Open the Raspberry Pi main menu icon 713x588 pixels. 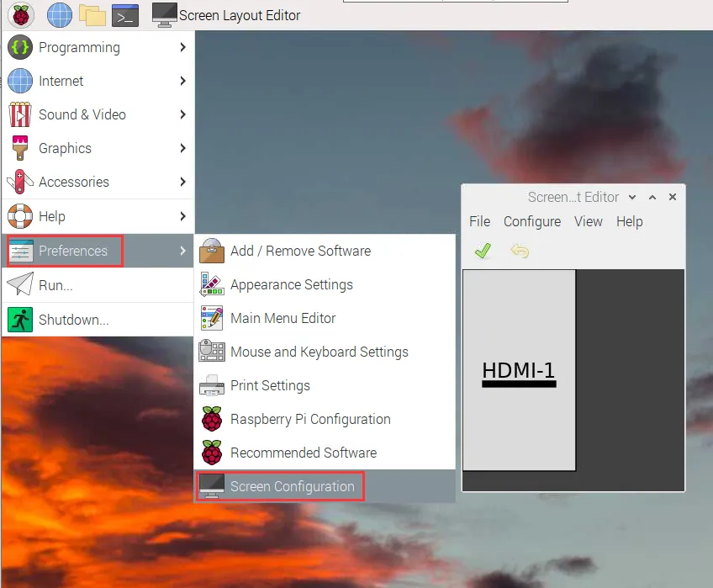coord(21,15)
